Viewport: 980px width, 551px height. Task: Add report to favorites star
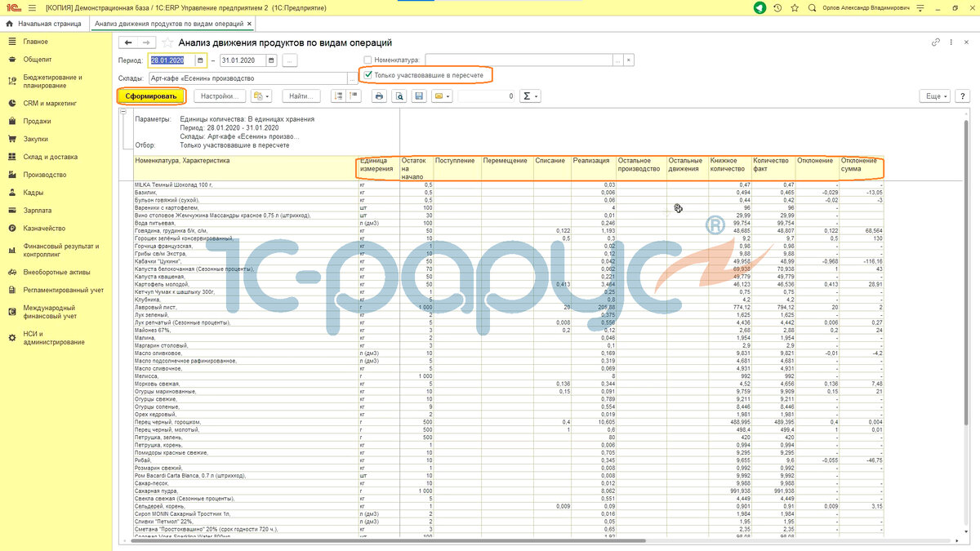point(167,42)
